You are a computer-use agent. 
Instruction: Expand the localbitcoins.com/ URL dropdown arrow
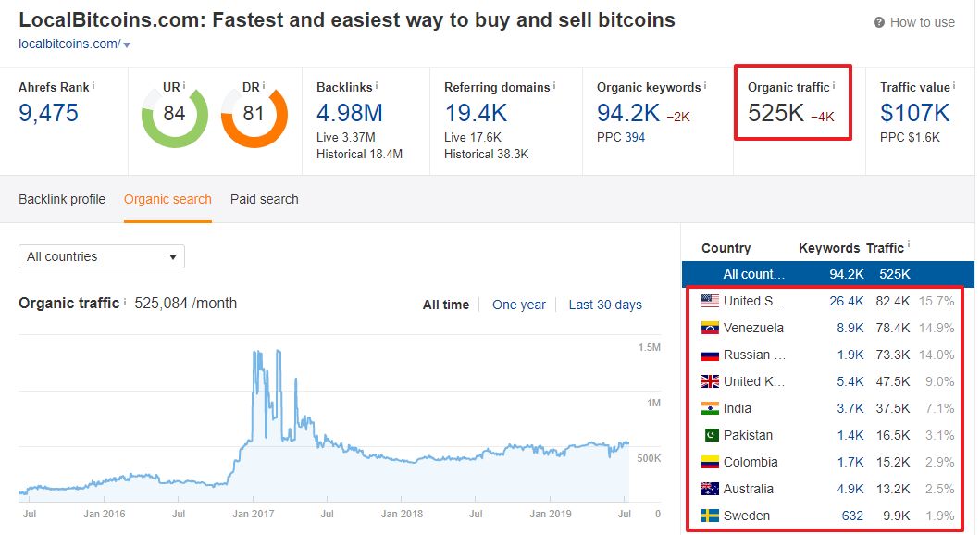point(127,45)
